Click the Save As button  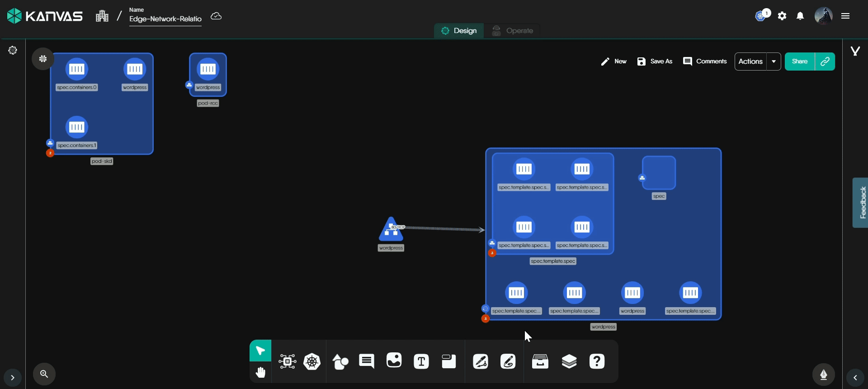(655, 62)
